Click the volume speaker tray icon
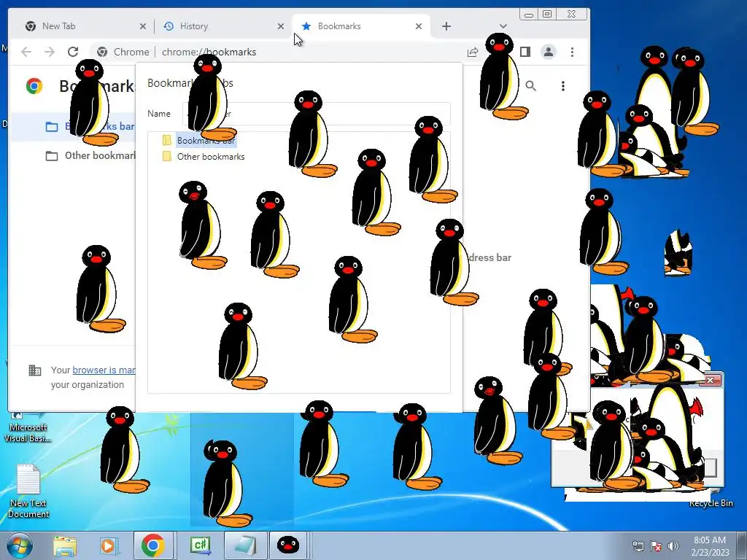747x560 pixels. coord(673,546)
